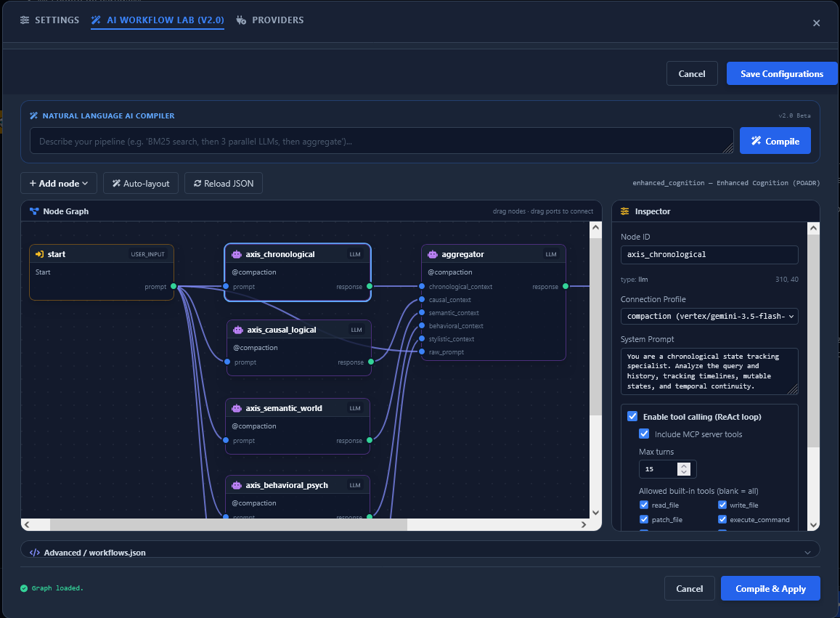Click the axis_causal_logical prompt input port
The image size is (840, 618).
(x=228, y=362)
